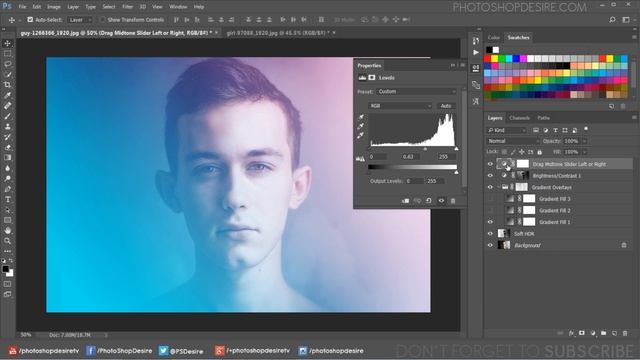
Task: Select the Rectangular Marquee tool
Action: (x=7, y=53)
